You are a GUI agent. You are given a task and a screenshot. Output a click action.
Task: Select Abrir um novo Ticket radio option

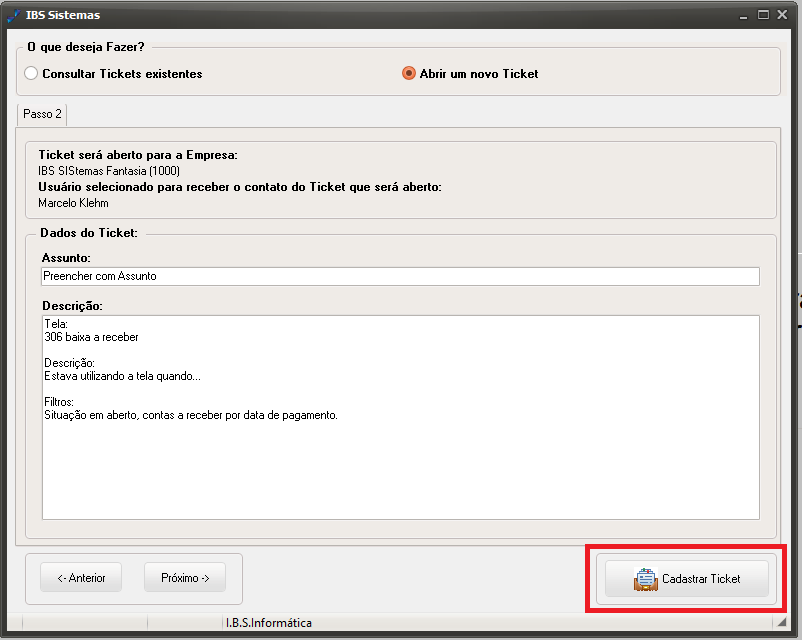point(409,73)
